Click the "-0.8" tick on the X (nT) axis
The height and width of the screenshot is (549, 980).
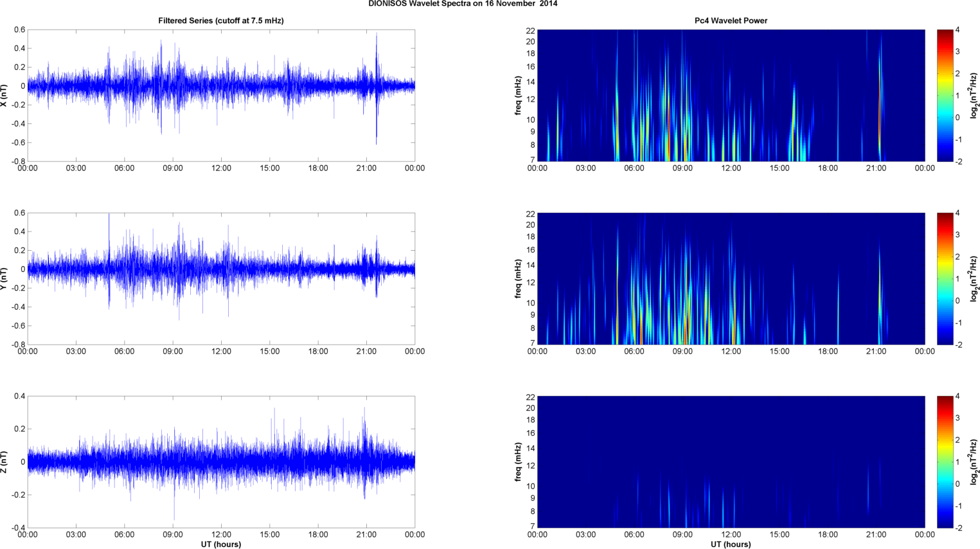(18, 161)
